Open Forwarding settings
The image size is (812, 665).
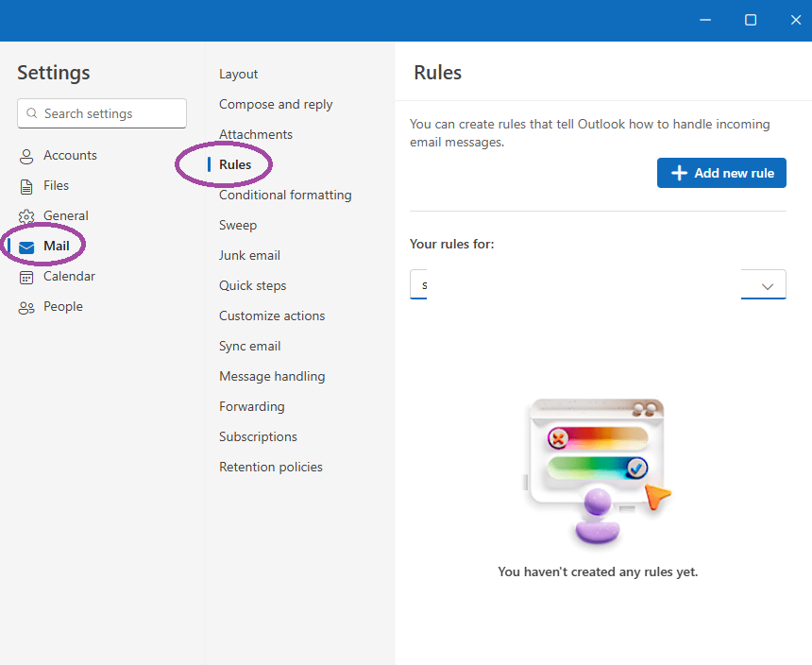[252, 406]
